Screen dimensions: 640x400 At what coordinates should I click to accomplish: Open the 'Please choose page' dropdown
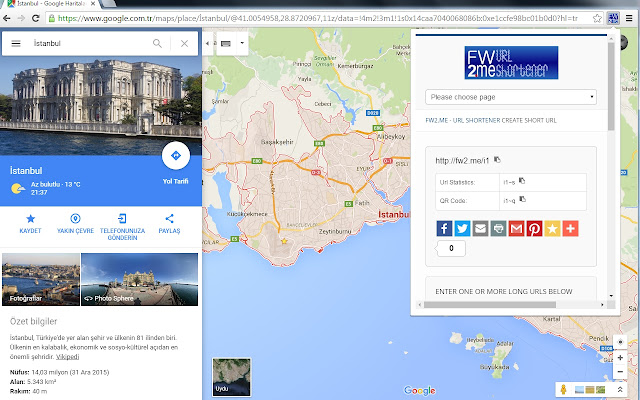[x=510, y=97]
